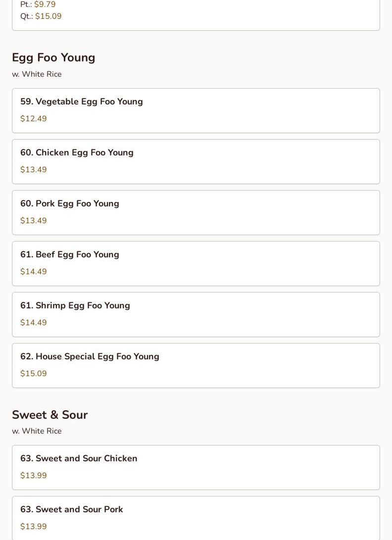Pick the Shrimp Egg Foo Young title
This screenshot has width=392, height=540.
click(75, 305)
